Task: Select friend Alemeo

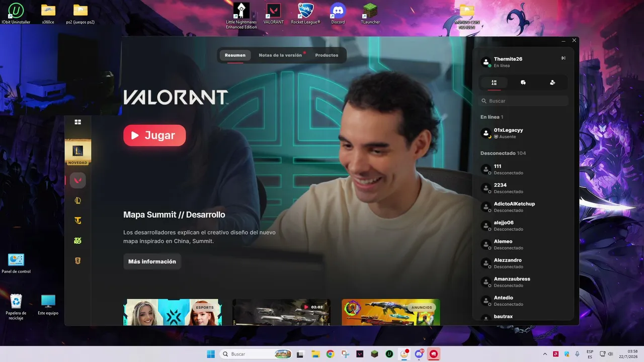Action: [x=523, y=244]
